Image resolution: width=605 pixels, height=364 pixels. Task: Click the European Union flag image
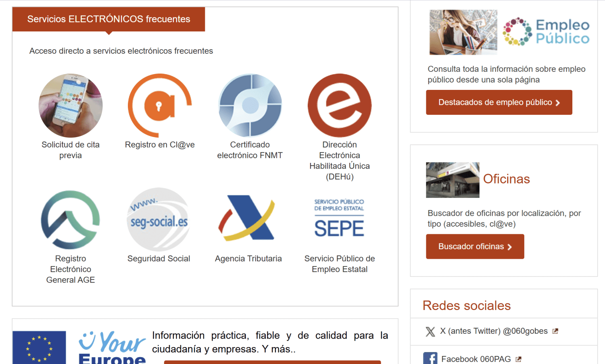(39, 347)
